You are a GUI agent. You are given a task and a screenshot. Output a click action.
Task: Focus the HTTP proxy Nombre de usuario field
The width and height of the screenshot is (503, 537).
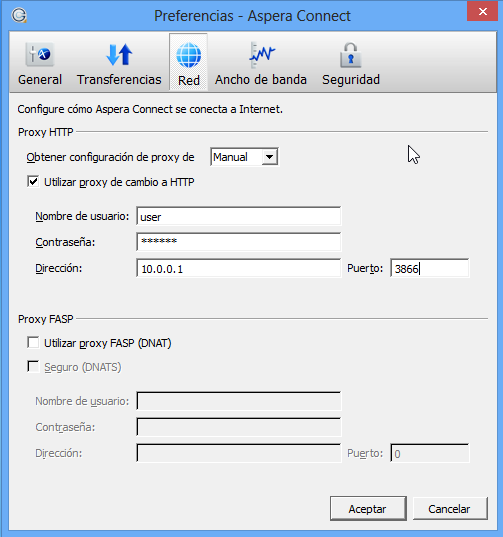(x=239, y=216)
